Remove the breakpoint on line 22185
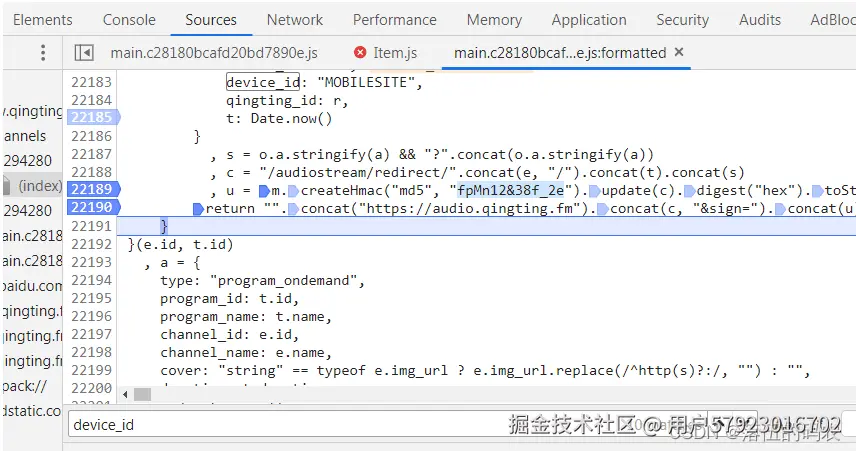This screenshot has height=451, width=856. 91,118
